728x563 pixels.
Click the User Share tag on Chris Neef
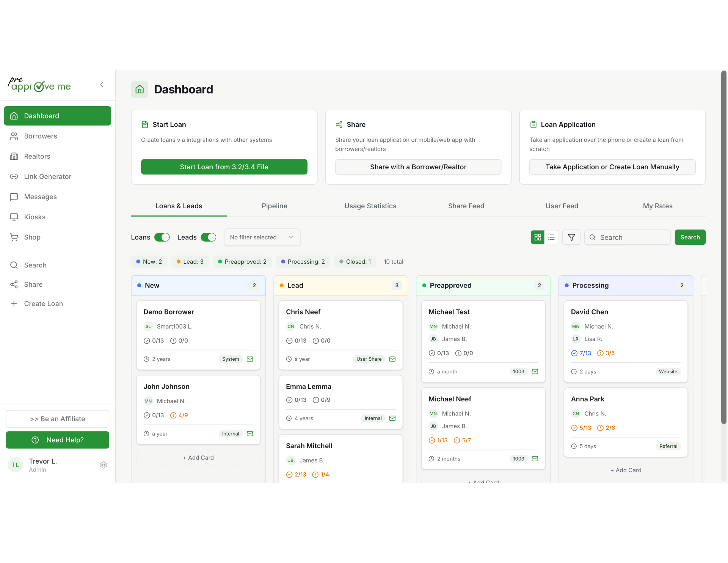pos(369,359)
